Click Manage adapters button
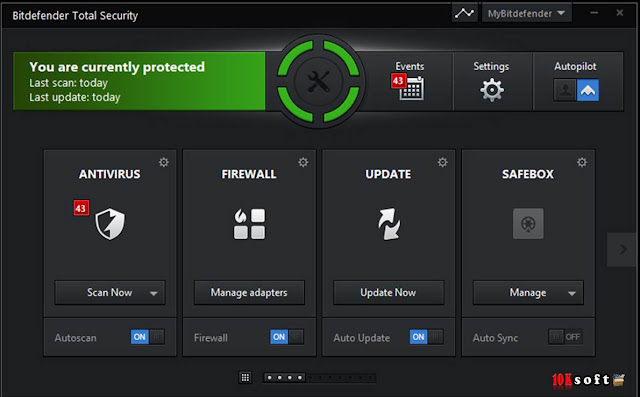Screen dimensions: 640x397 pos(249,293)
